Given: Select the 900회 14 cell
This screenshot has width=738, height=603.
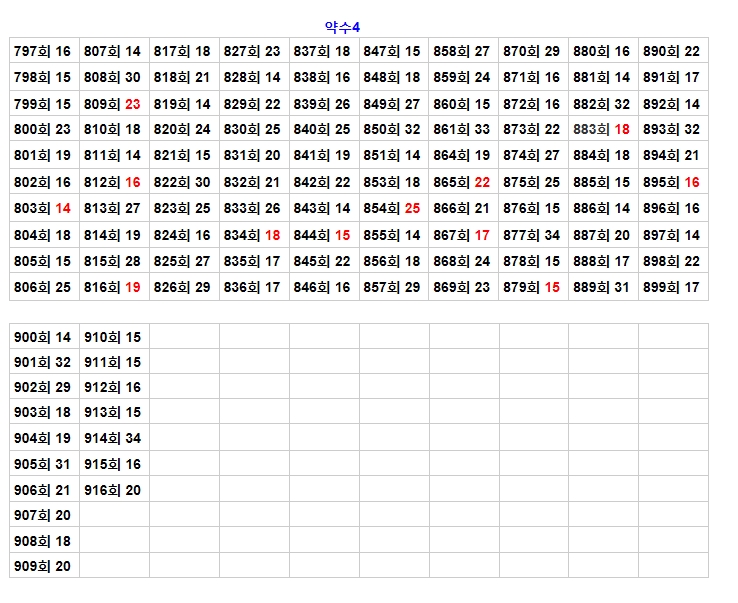Looking at the screenshot, I should pyautogui.click(x=44, y=337).
